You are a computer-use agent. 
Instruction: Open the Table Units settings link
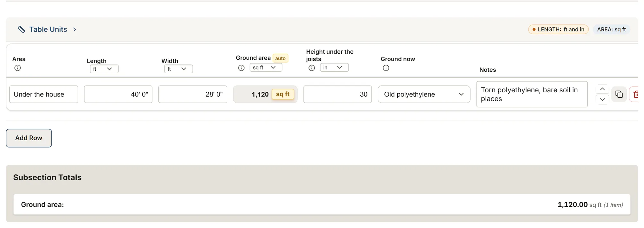48,29
